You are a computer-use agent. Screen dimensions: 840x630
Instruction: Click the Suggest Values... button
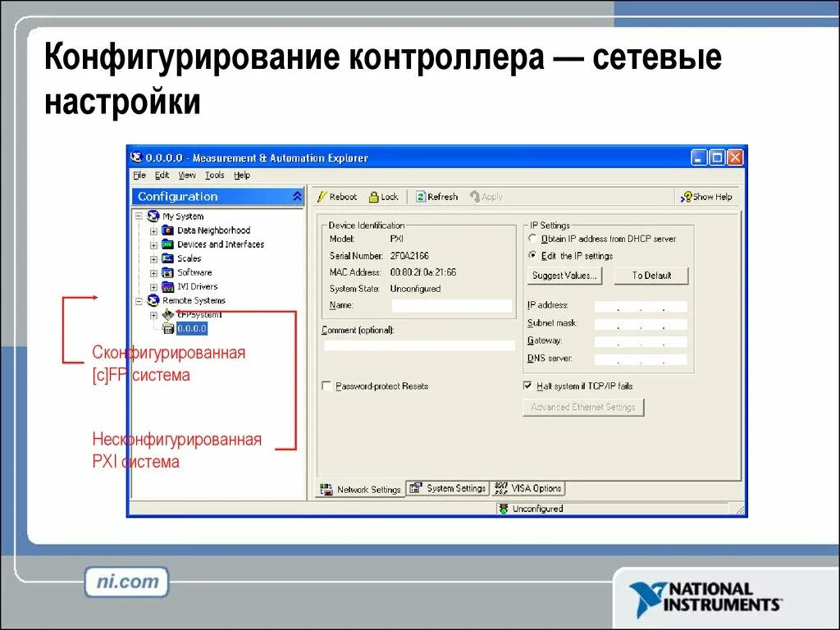564,276
